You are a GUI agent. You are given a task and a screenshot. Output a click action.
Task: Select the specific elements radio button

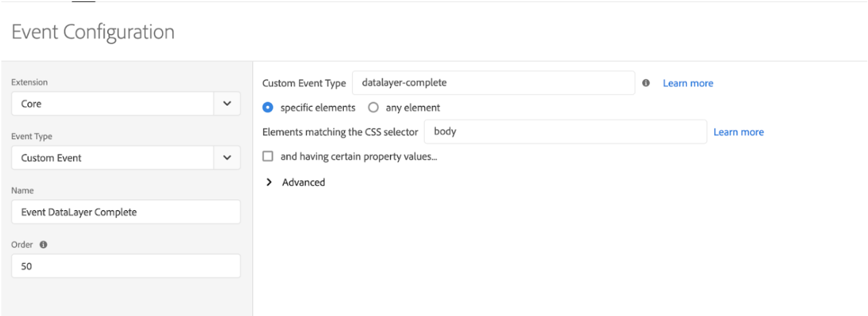click(x=267, y=107)
